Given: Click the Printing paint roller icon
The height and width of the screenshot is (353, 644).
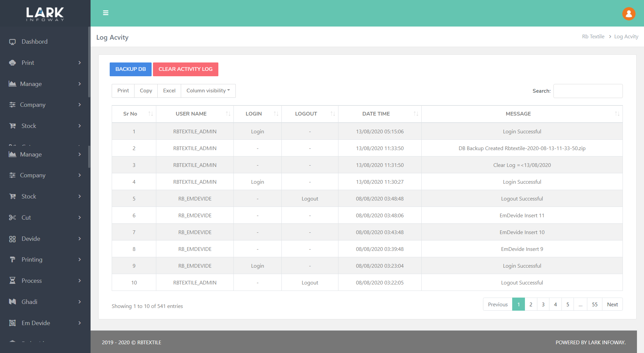Looking at the screenshot, I should (x=12, y=259).
